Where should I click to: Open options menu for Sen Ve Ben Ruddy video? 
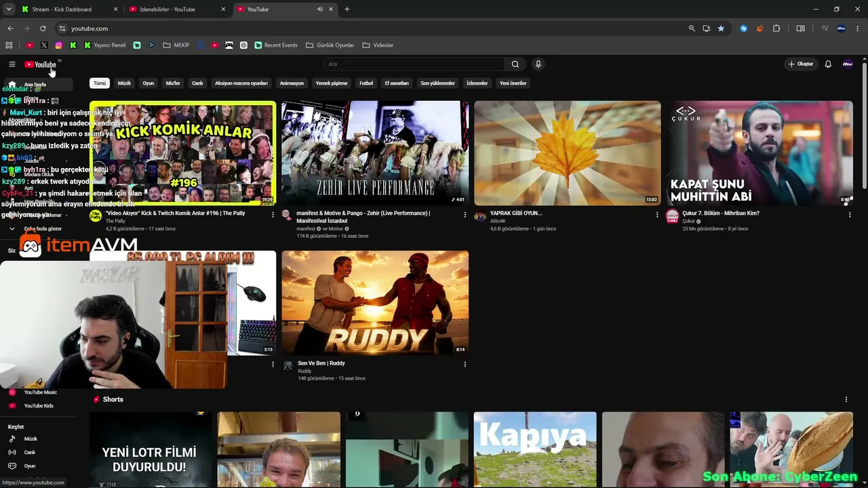(465, 365)
